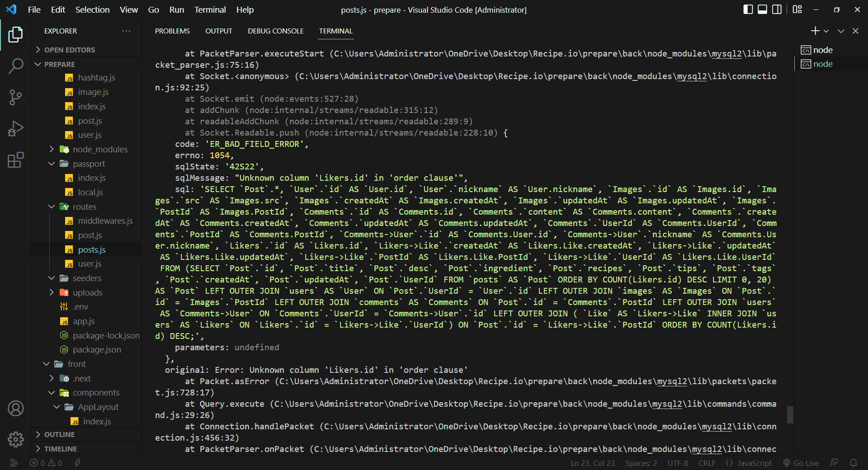
Task: Open launch profile dropdown next to plus
Action: click(826, 31)
